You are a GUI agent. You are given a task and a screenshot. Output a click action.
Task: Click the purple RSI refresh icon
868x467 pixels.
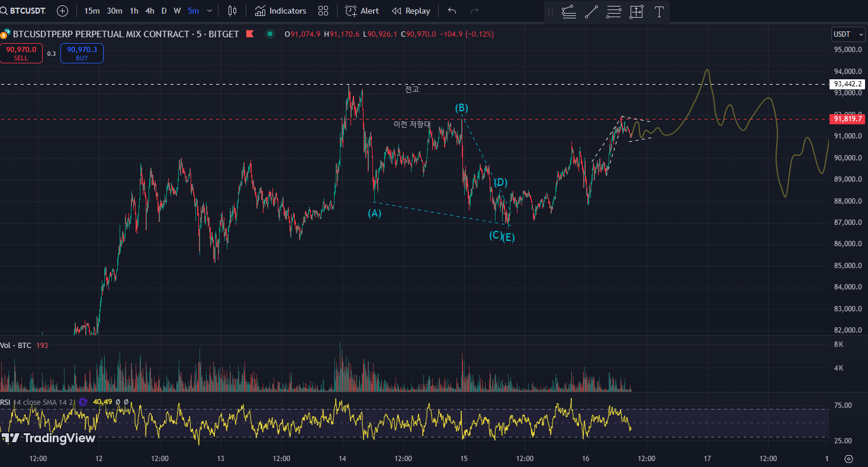tap(83, 402)
